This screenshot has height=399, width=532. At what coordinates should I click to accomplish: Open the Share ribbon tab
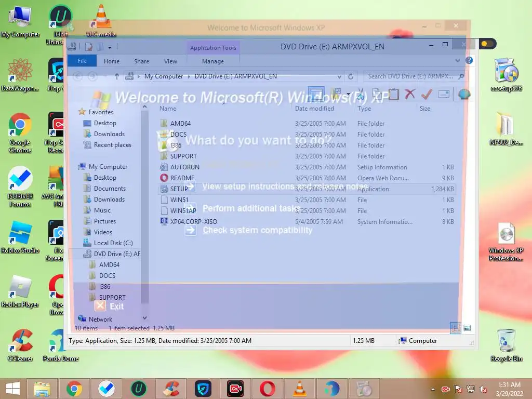[141, 61]
